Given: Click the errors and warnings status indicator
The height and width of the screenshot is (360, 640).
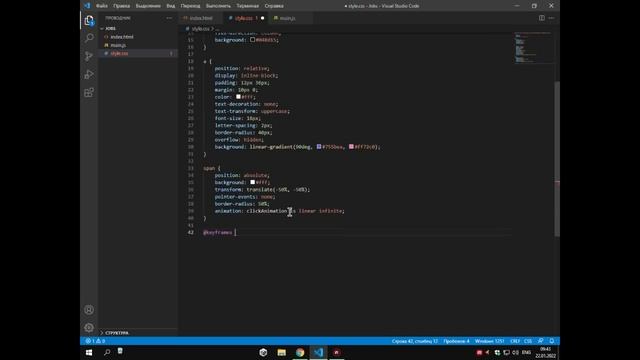Looking at the screenshot, I should point(95,341).
